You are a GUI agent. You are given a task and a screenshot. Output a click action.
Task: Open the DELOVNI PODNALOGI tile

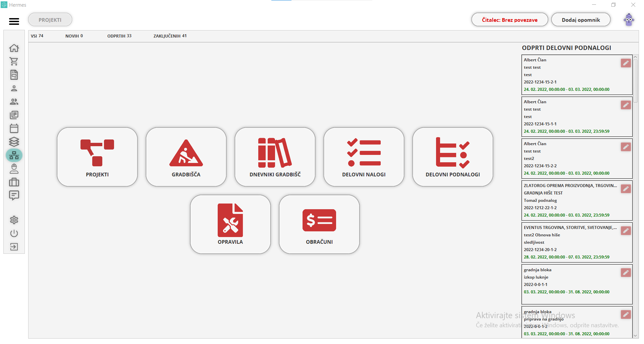tap(453, 157)
